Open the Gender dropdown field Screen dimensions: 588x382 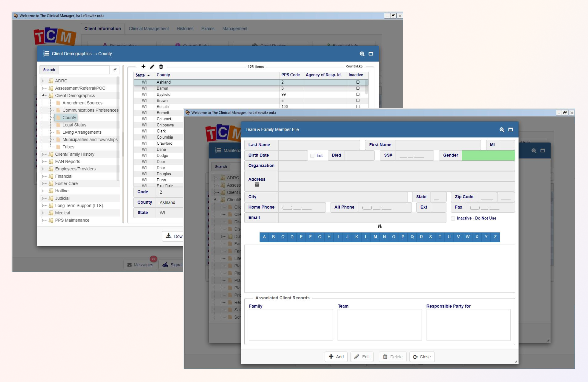pyautogui.click(x=488, y=155)
